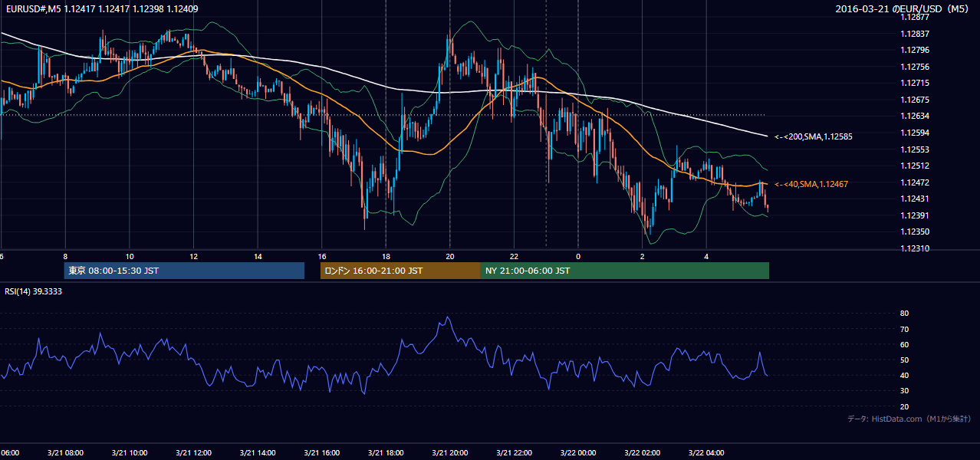Click the 3/21 10:00 time axis label
The height and width of the screenshot is (460, 980).
[x=129, y=453]
